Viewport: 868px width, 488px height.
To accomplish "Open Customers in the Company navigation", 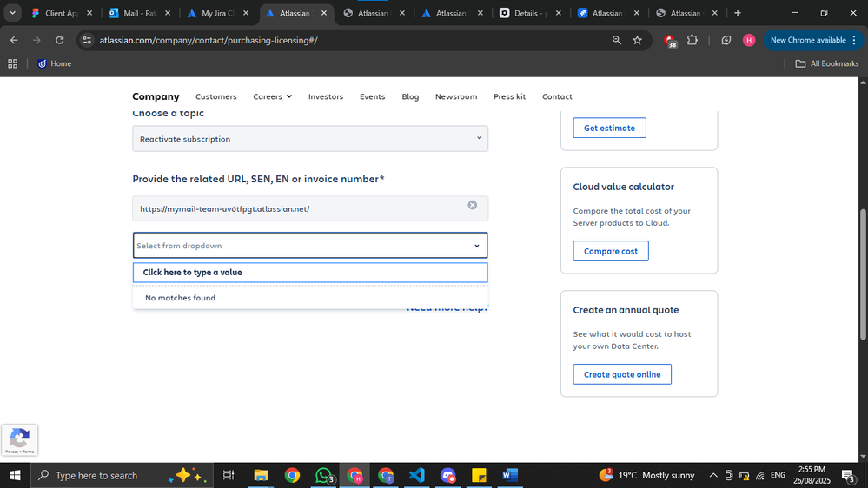I will coord(215,96).
